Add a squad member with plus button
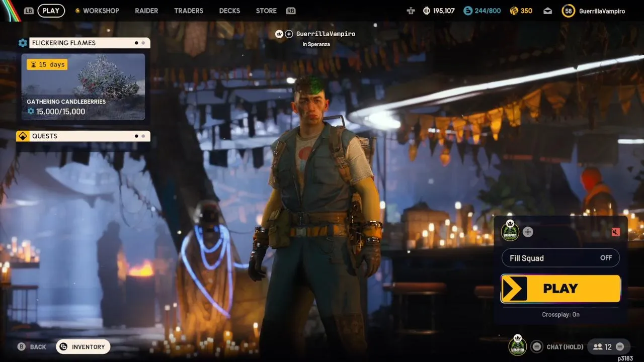Image resolution: width=644 pixels, height=362 pixels. tap(528, 232)
